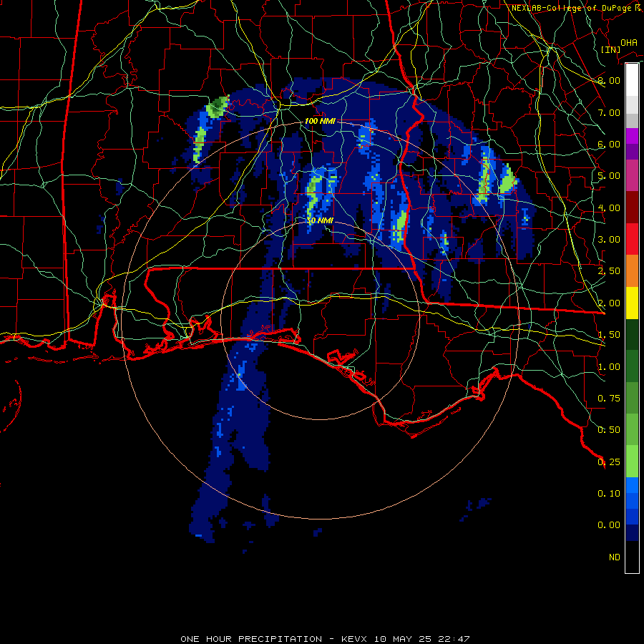Pick the orange legend swatch
Image resolution: width=644 pixels, height=644 pixels.
tap(632, 270)
